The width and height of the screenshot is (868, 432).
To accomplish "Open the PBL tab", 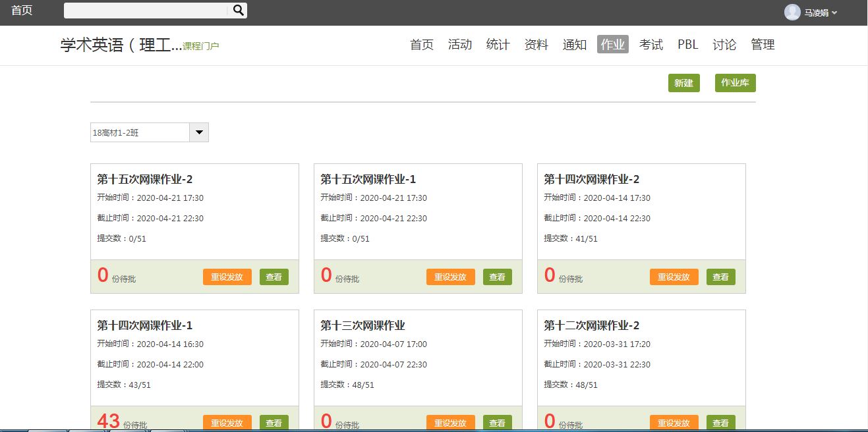I will pyautogui.click(x=688, y=44).
